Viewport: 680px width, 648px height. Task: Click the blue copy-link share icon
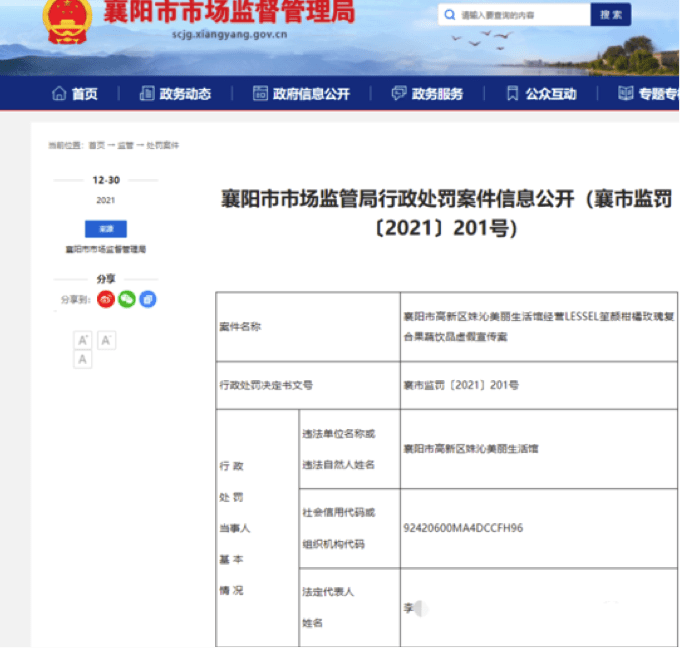148,299
